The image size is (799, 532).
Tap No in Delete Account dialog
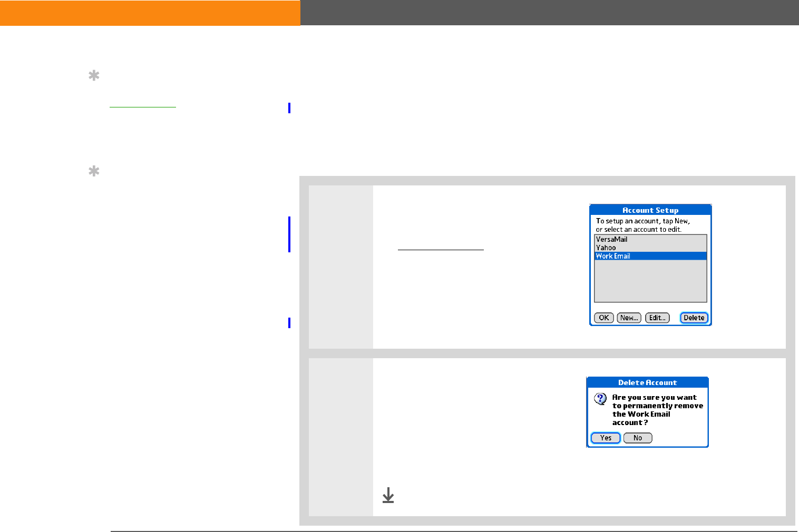tap(638, 438)
